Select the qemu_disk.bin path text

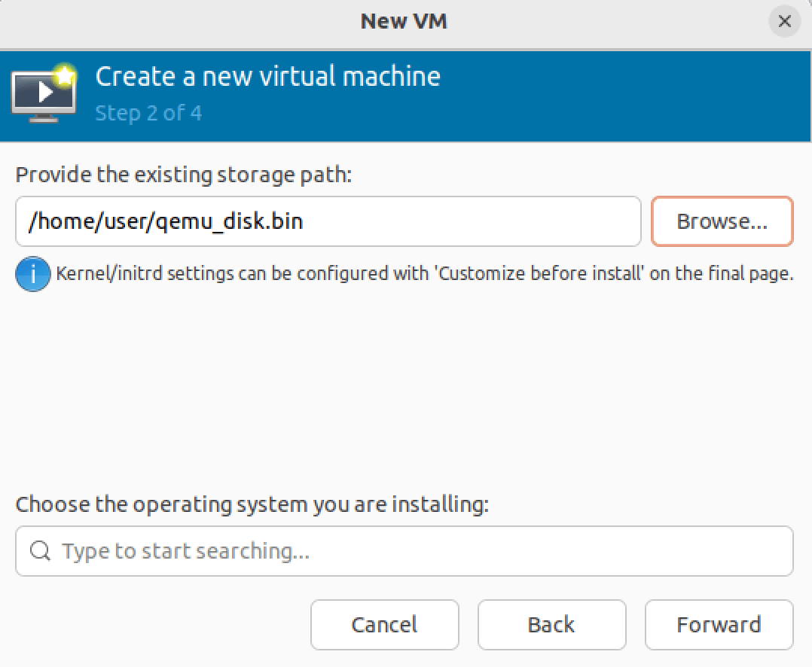169,221
